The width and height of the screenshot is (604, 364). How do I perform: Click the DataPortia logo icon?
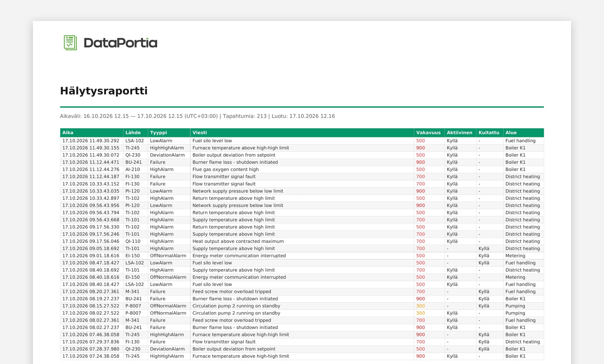[70, 42]
